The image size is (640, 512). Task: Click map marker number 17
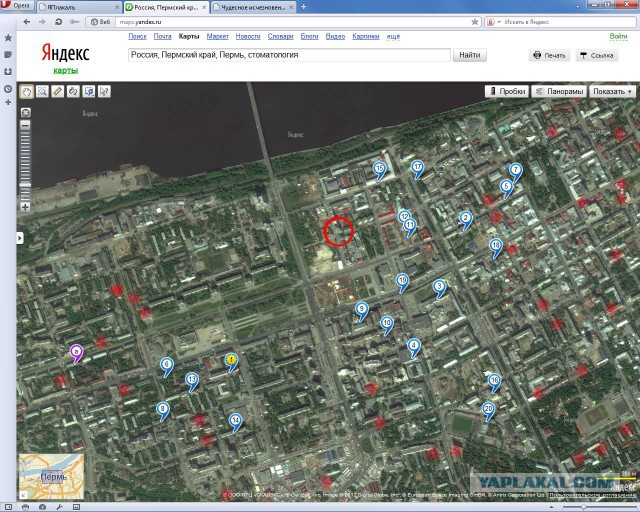(x=417, y=169)
